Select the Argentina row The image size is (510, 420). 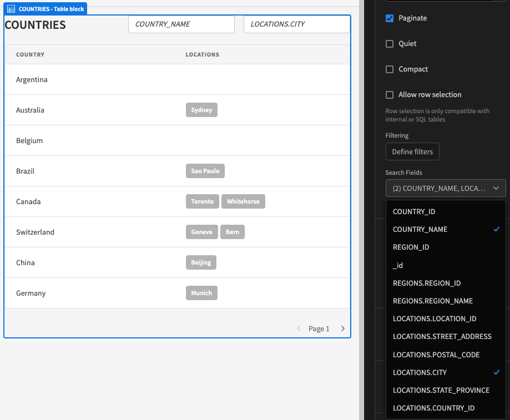click(x=177, y=80)
